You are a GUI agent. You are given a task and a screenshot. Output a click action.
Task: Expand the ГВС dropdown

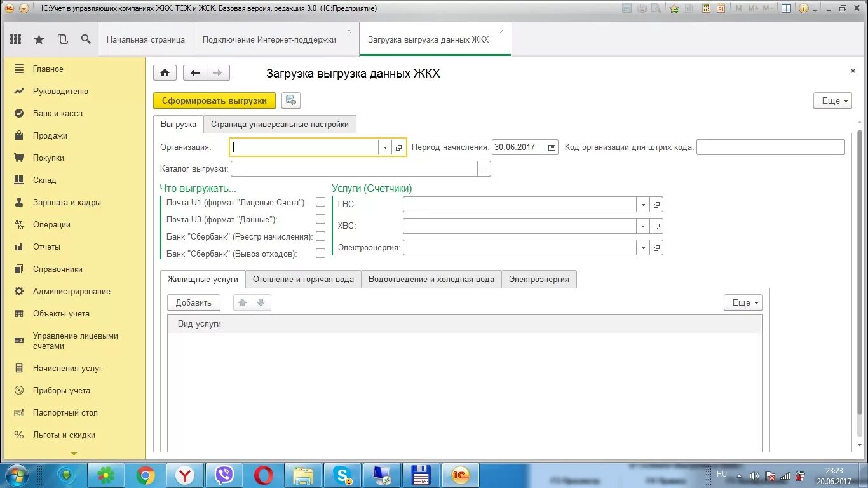click(643, 205)
